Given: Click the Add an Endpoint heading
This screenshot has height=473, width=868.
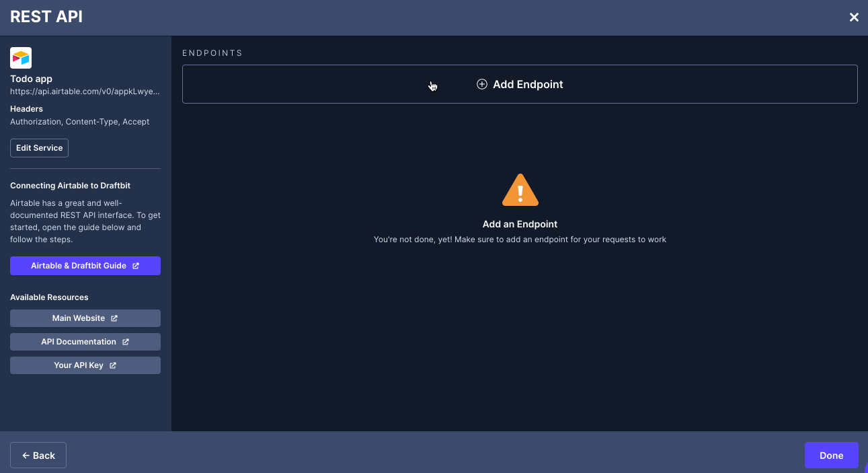Looking at the screenshot, I should point(520,224).
